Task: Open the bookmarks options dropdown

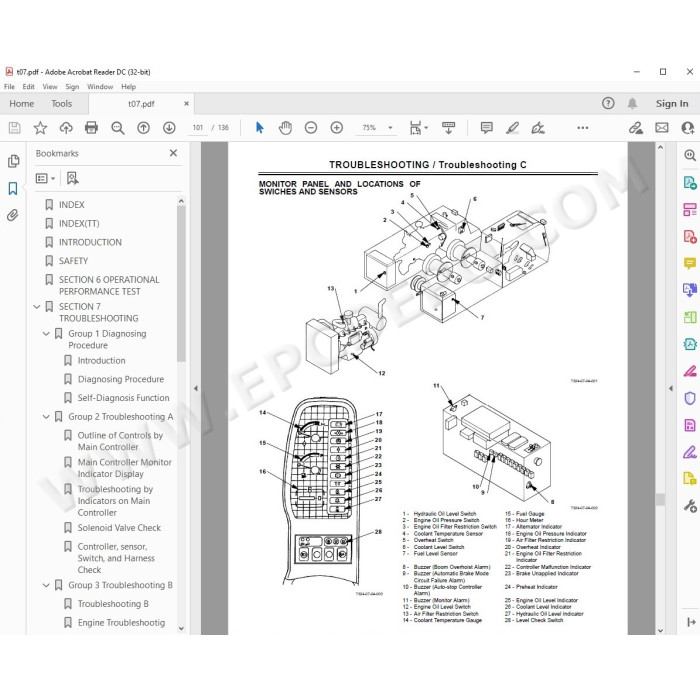Action: click(x=45, y=179)
